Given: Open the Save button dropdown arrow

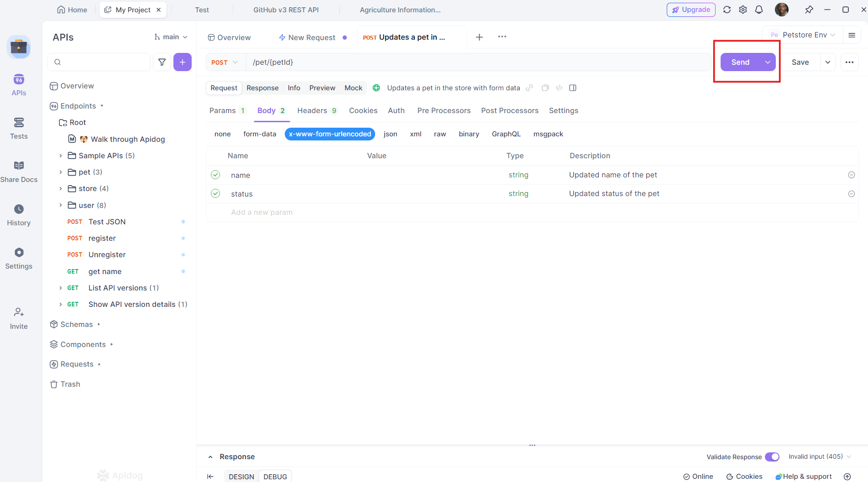Looking at the screenshot, I should 828,62.
